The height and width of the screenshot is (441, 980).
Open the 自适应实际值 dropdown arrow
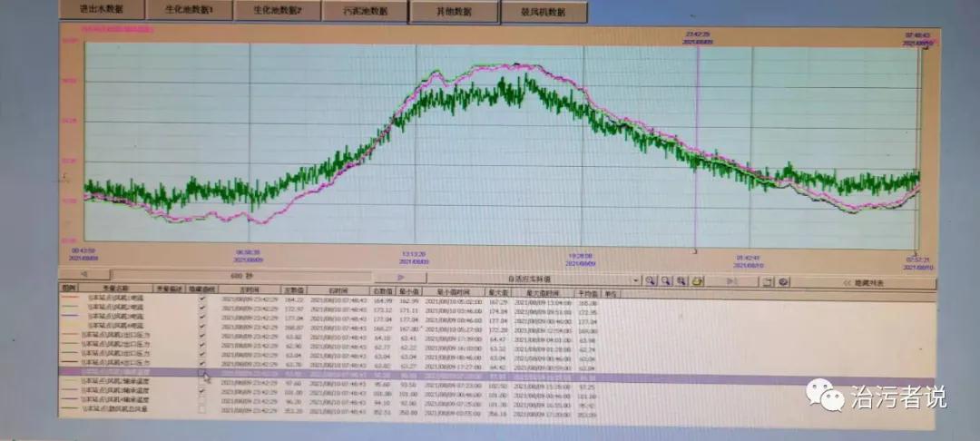pos(636,281)
